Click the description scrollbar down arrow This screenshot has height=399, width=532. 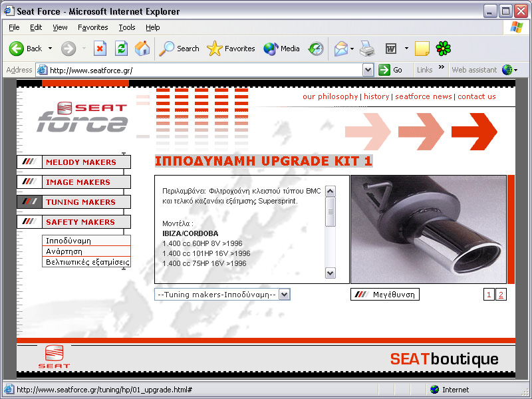[330, 273]
